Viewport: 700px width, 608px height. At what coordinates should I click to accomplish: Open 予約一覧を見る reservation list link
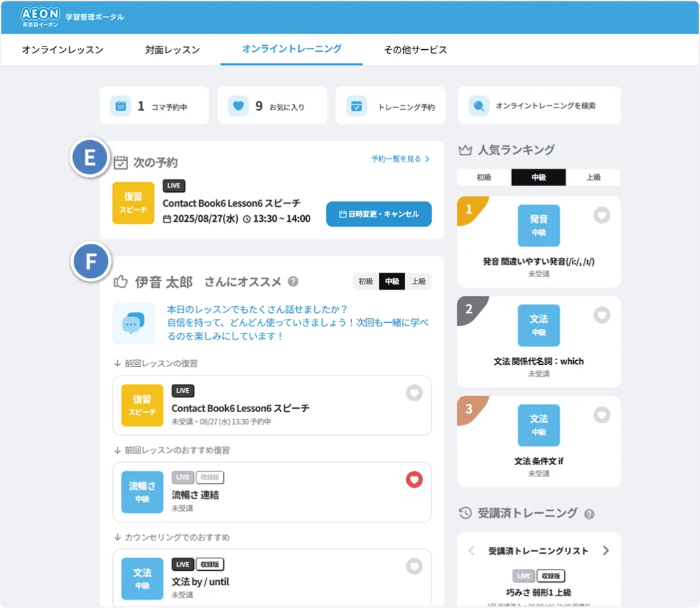pos(400,159)
